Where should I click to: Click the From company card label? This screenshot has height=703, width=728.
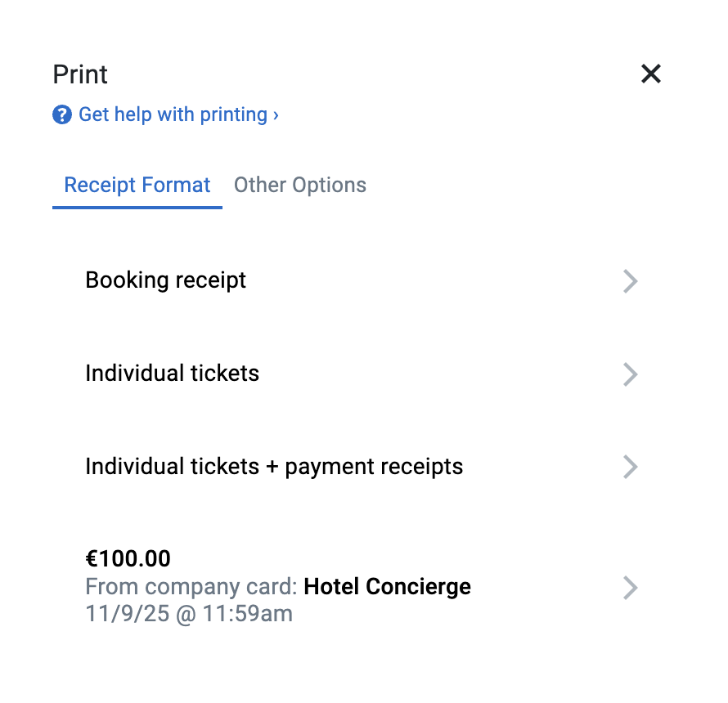pos(191,587)
